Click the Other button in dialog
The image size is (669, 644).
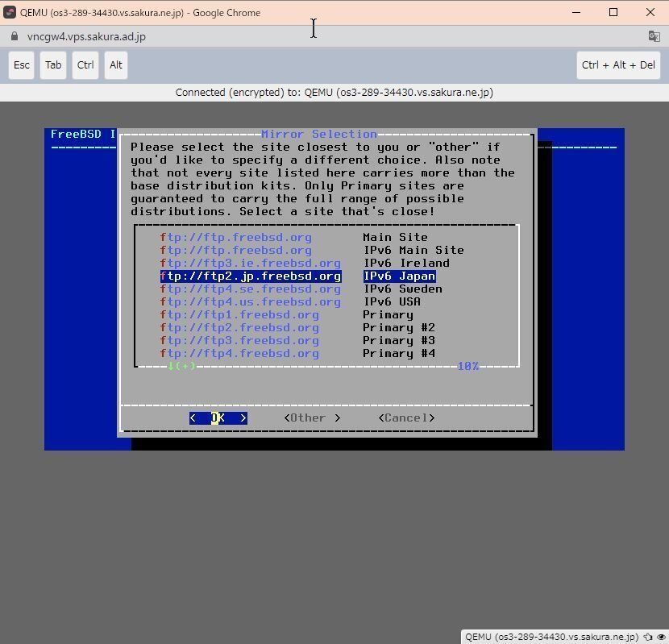[x=312, y=418]
